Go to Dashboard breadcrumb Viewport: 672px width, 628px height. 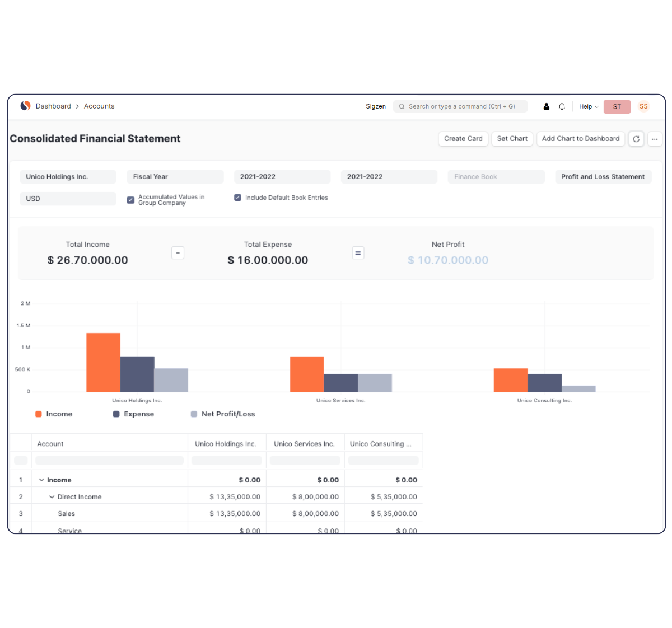[53, 106]
